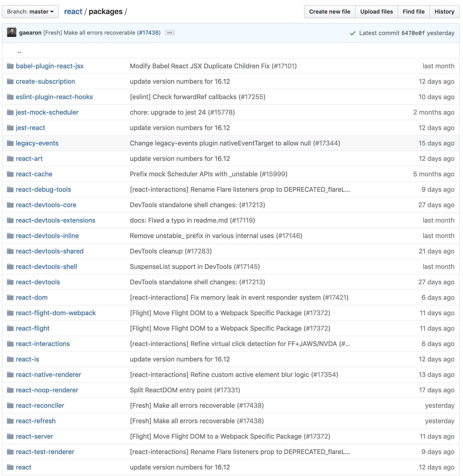Click the green commit status checkmark
Image resolution: width=463 pixels, height=476 pixels.
pos(353,33)
